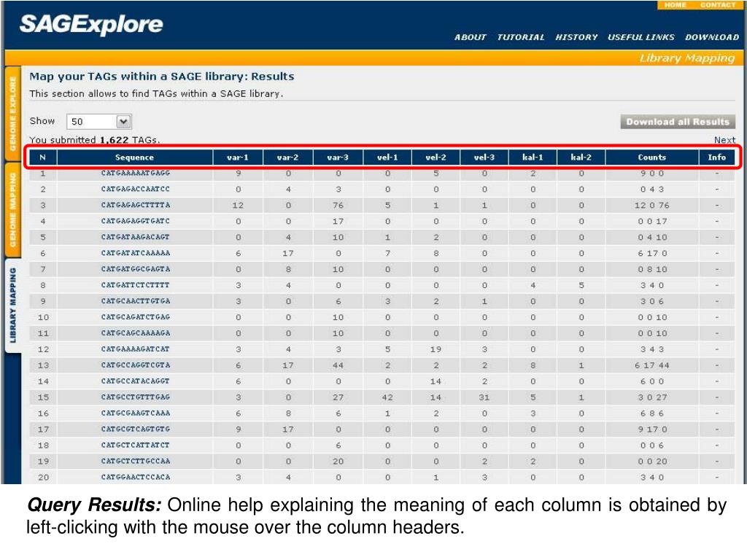Click the Info column header
The height and width of the screenshot is (560, 747).
click(716, 157)
